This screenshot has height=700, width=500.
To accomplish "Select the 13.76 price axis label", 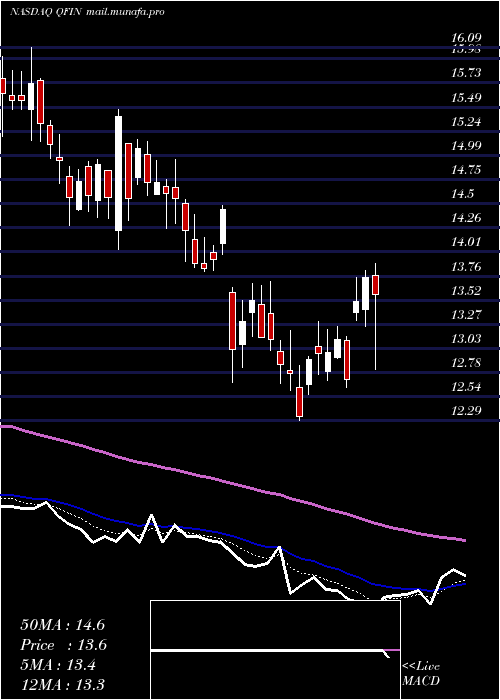I will point(467,267).
